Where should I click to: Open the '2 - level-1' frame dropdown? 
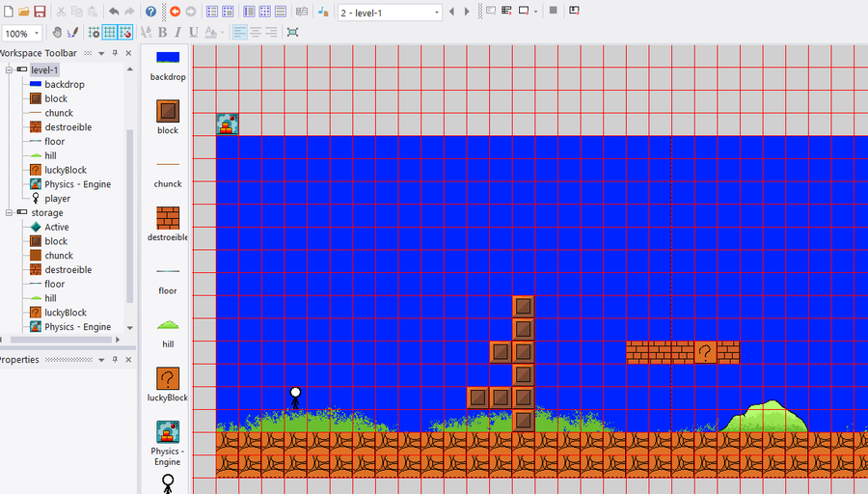436,13
